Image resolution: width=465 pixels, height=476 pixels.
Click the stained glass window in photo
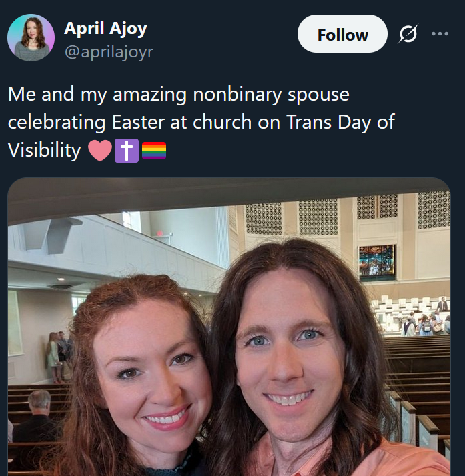click(377, 263)
